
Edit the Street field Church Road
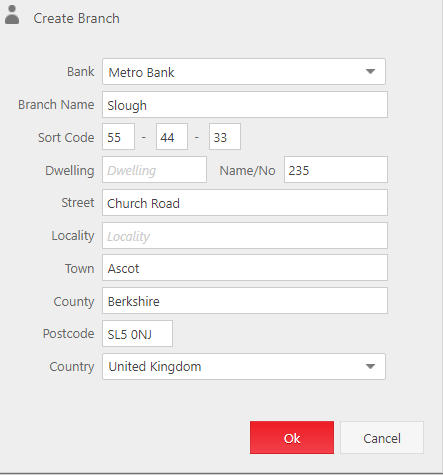[245, 203]
